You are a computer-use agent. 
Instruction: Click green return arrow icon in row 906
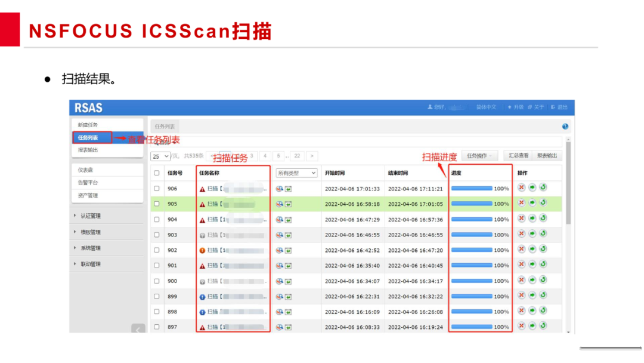click(x=289, y=189)
